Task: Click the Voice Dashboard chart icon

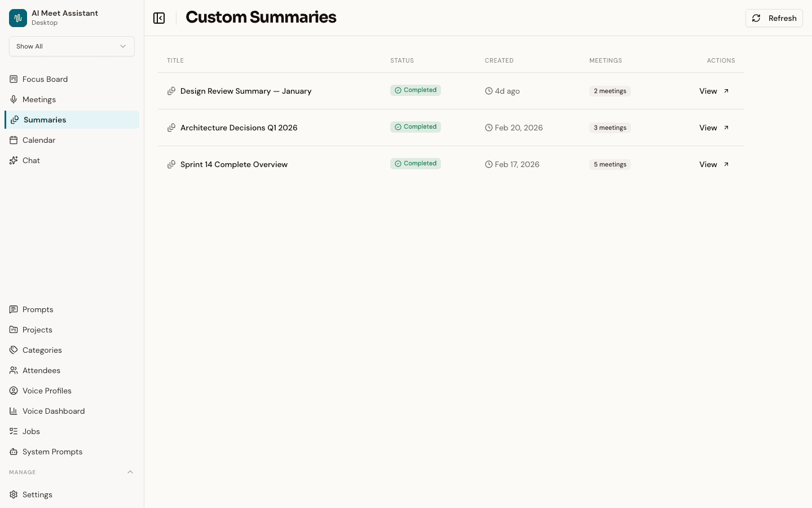Action: coord(14,411)
